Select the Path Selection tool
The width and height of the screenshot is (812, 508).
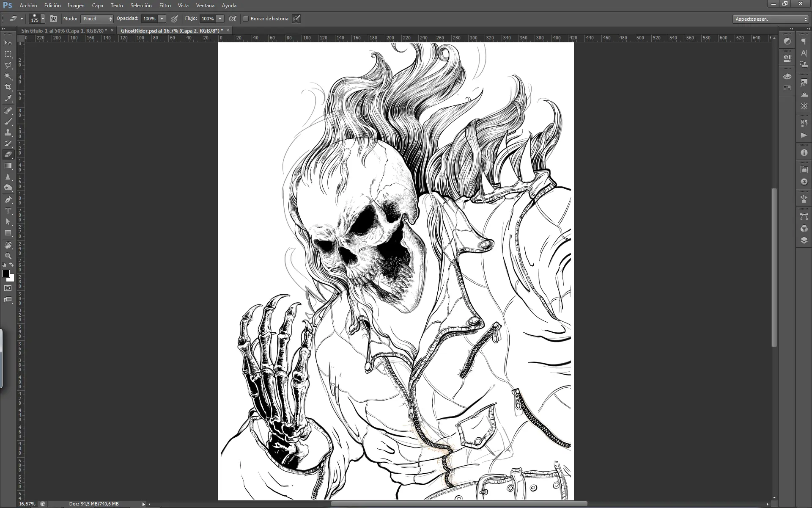coord(8,222)
